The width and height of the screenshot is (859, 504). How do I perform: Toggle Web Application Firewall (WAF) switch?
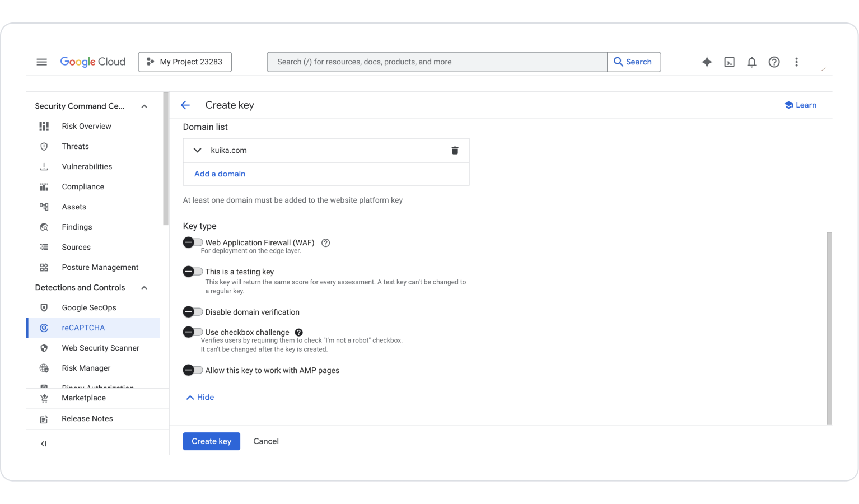(193, 242)
